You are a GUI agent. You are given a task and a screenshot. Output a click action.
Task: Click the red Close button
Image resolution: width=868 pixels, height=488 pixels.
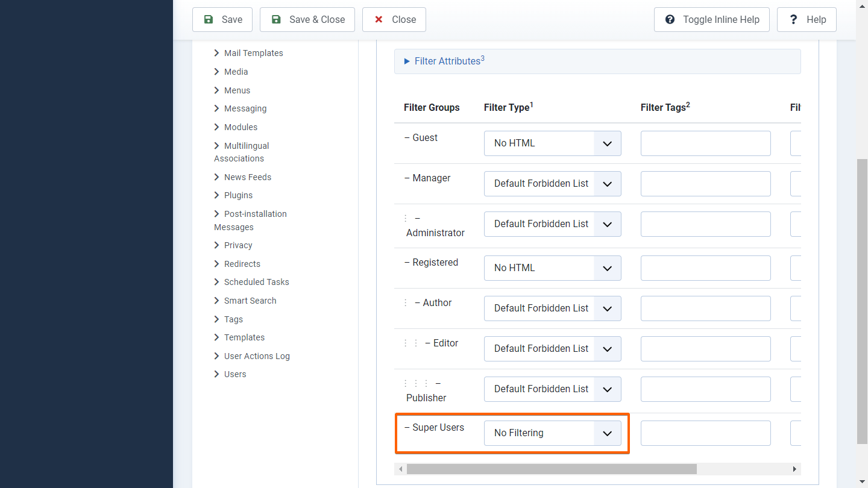click(x=394, y=19)
